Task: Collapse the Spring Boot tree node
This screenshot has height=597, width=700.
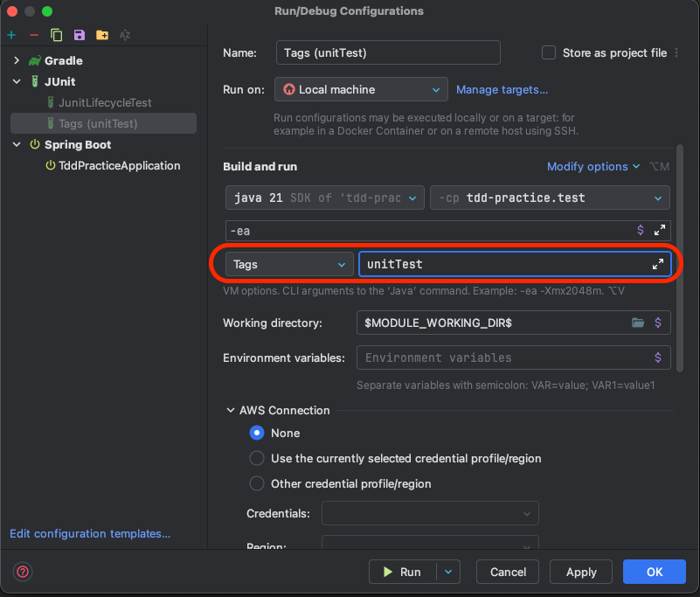Action: (17, 144)
